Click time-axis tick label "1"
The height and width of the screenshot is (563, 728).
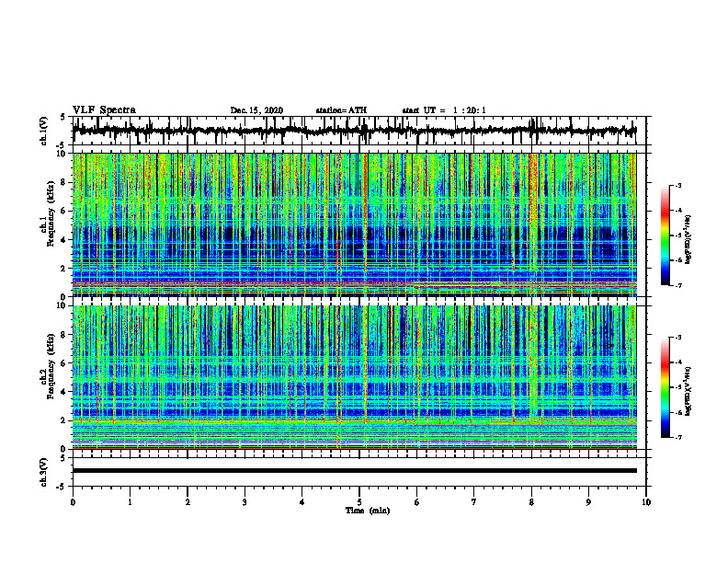pyautogui.click(x=130, y=502)
